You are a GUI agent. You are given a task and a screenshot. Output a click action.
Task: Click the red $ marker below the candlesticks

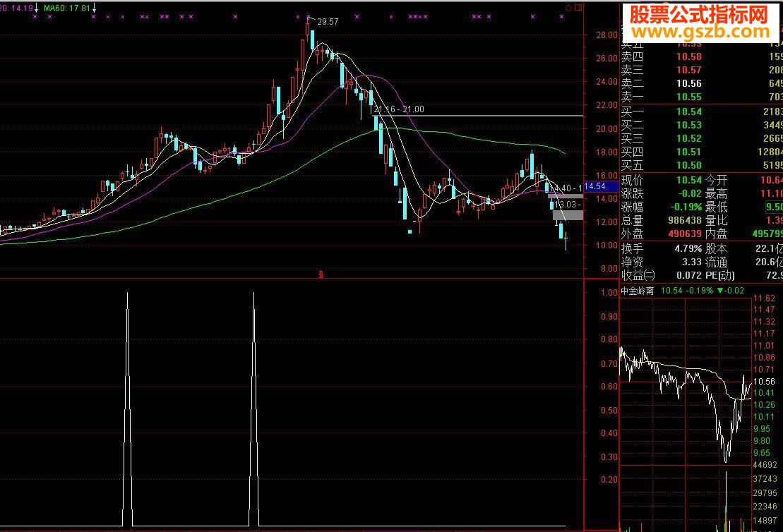coord(321,274)
